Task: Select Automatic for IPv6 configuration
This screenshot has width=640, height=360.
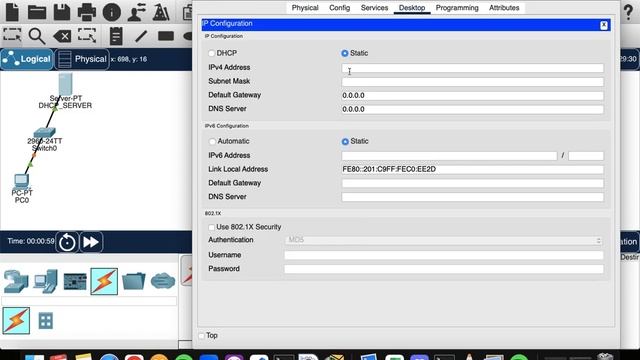Action: click(x=212, y=142)
